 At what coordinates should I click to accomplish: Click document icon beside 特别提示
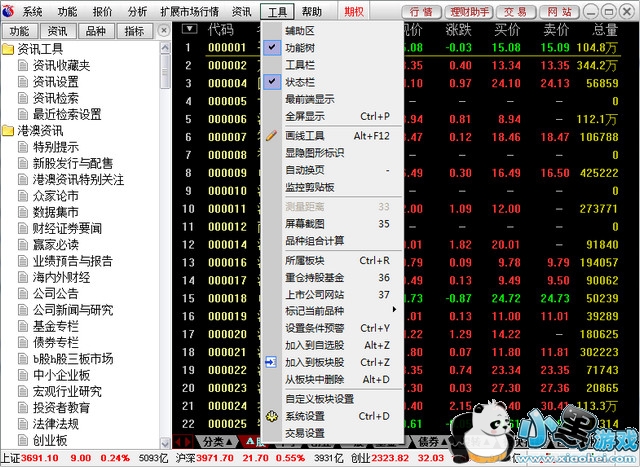[23, 147]
